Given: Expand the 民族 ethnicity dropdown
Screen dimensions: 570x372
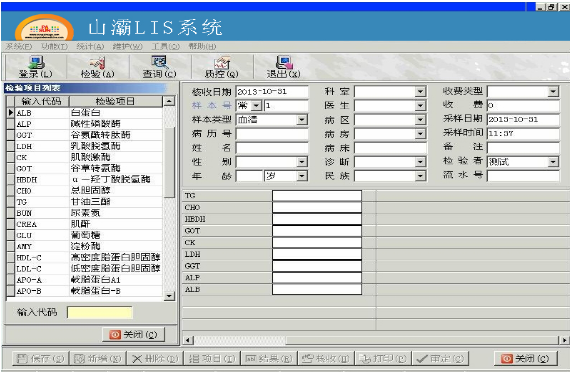Looking at the screenshot, I should coord(420,176).
